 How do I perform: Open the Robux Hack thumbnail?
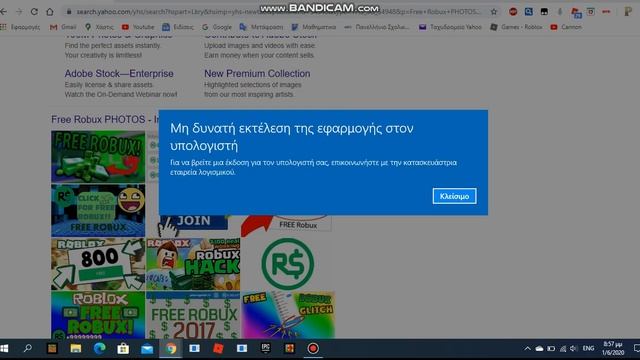coord(193,264)
